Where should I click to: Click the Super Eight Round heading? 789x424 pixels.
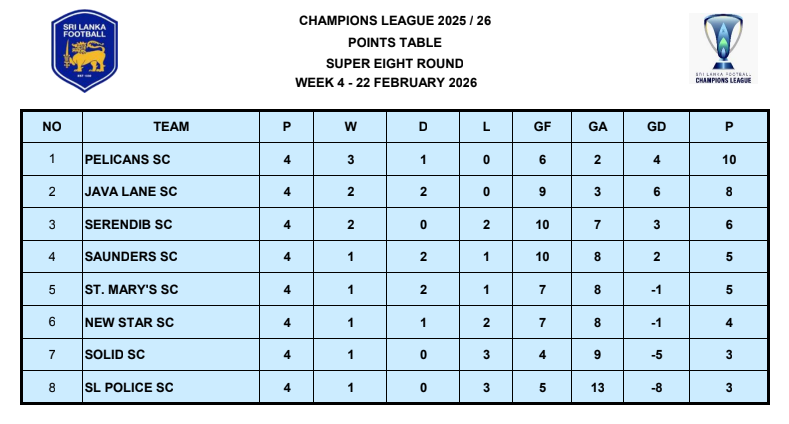[x=394, y=63]
